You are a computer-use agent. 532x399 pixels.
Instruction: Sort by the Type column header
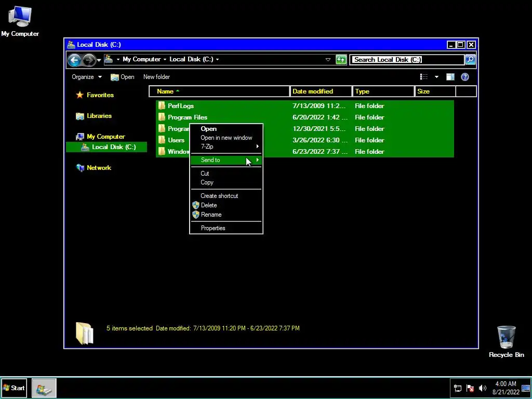[x=383, y=91]
